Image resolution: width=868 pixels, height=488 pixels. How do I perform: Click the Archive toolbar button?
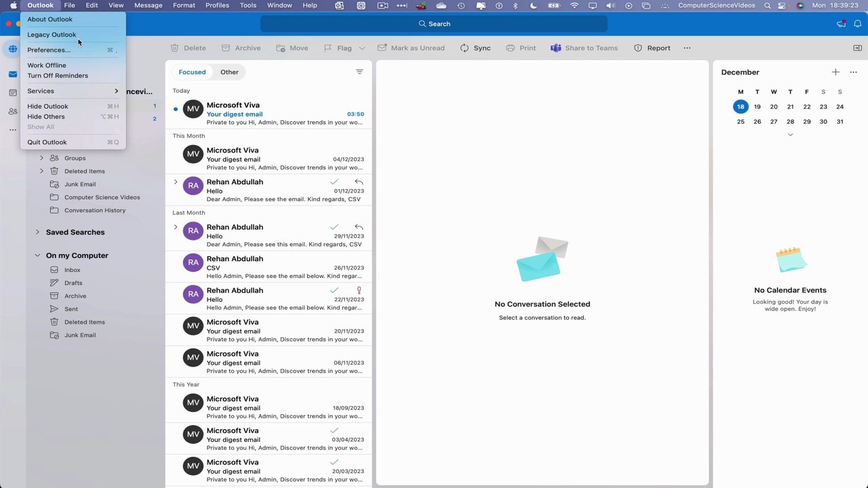[241, 48]
